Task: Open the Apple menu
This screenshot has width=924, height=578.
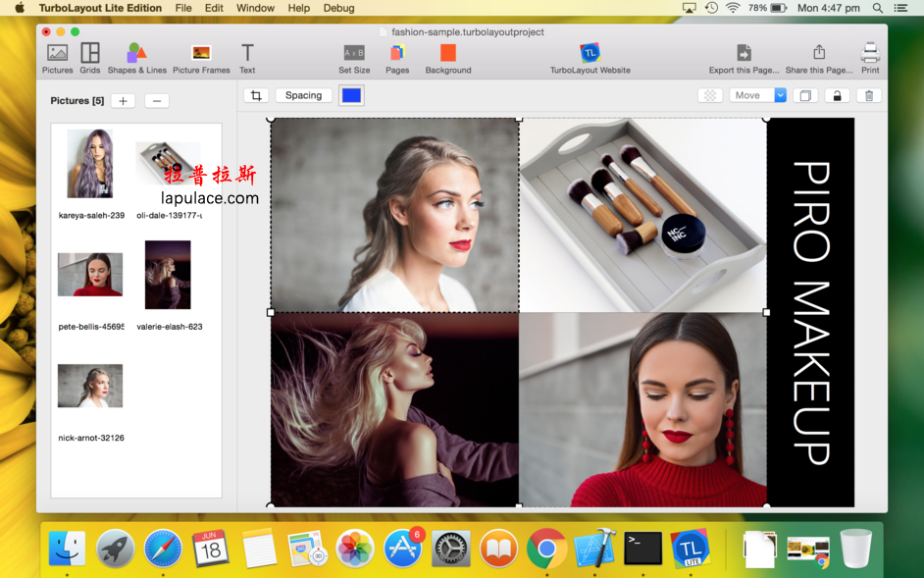Action: (20, 8)
